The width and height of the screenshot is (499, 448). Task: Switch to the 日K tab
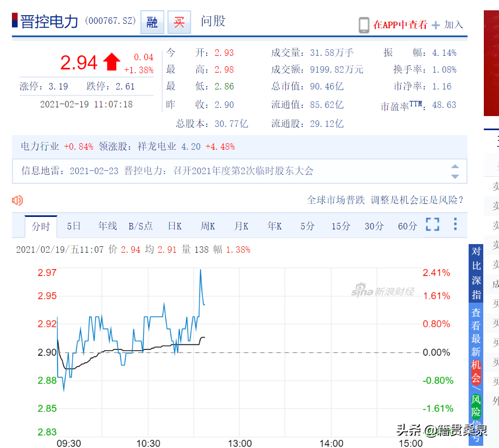(x=175, y=226)
